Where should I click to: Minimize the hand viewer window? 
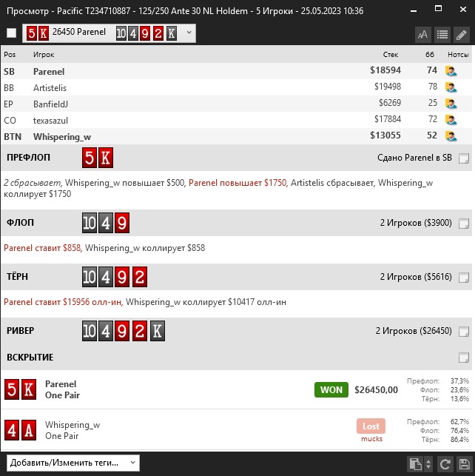point(413,10)
